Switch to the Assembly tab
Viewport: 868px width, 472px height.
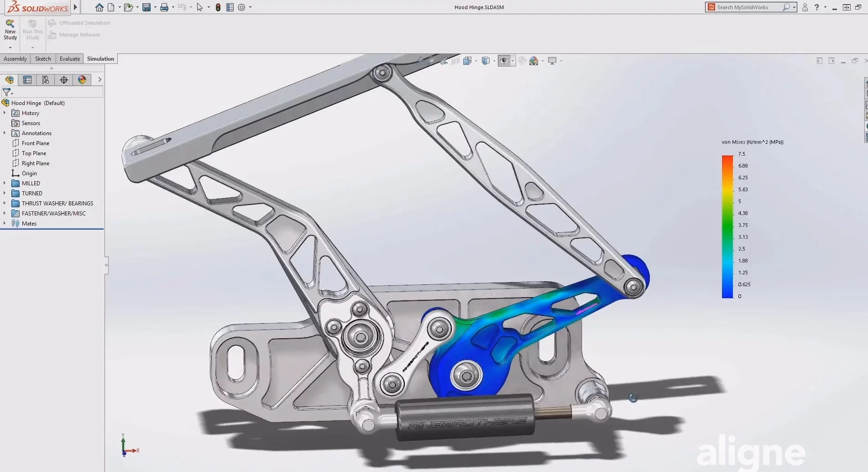pyautogui.click(x=15, y=59)
